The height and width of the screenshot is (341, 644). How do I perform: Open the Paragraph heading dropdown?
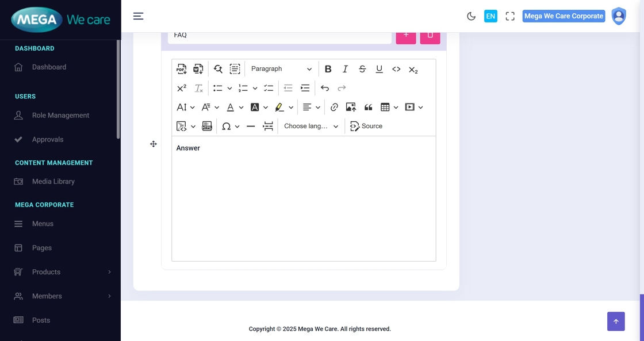click(281, 69)
